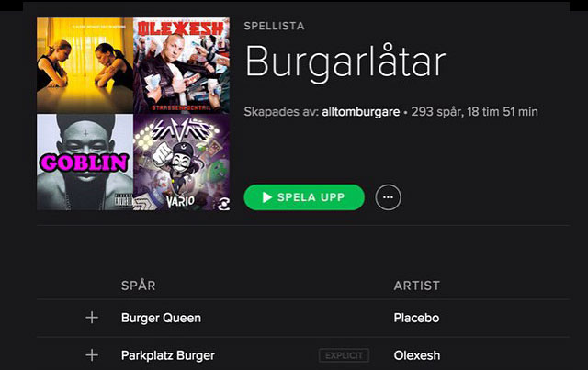Click the play triangle on Spela Upp
Viewport: 588px width, 370px height.
[266, 197]
